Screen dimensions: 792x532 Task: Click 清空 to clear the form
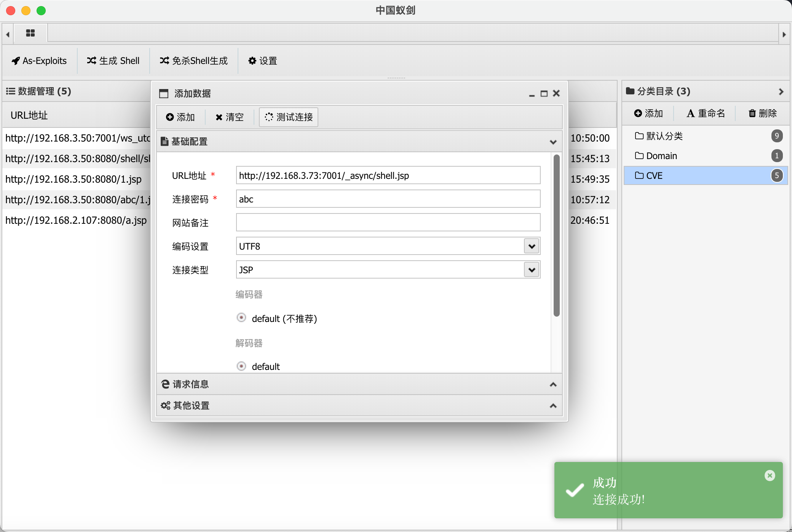pyautogui.click(x=229, y=117)
